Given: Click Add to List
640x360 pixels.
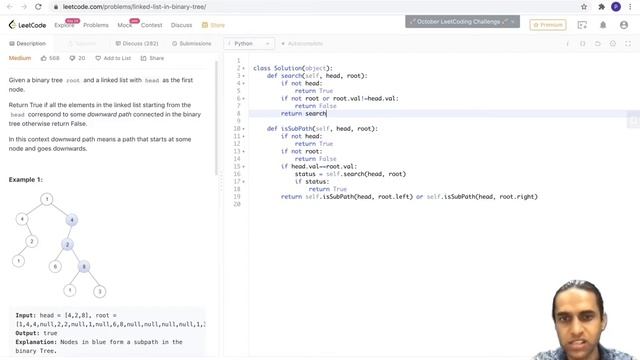Looking at the screenshot, I should coord(113,58).
